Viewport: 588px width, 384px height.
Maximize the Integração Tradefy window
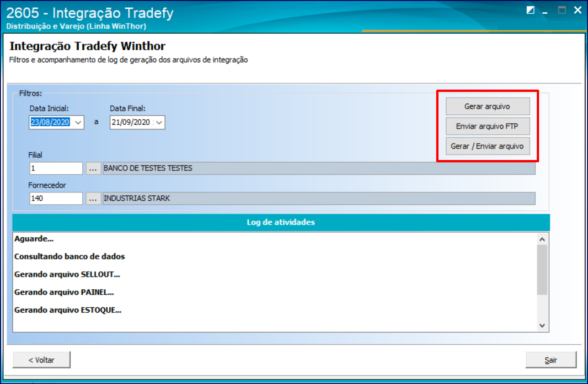tap(562, 11)
